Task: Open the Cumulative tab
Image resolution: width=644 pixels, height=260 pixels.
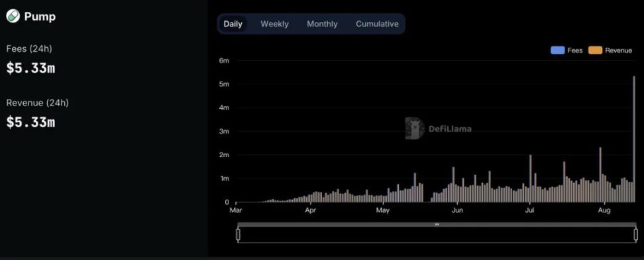Action: [x=377, y=24]
